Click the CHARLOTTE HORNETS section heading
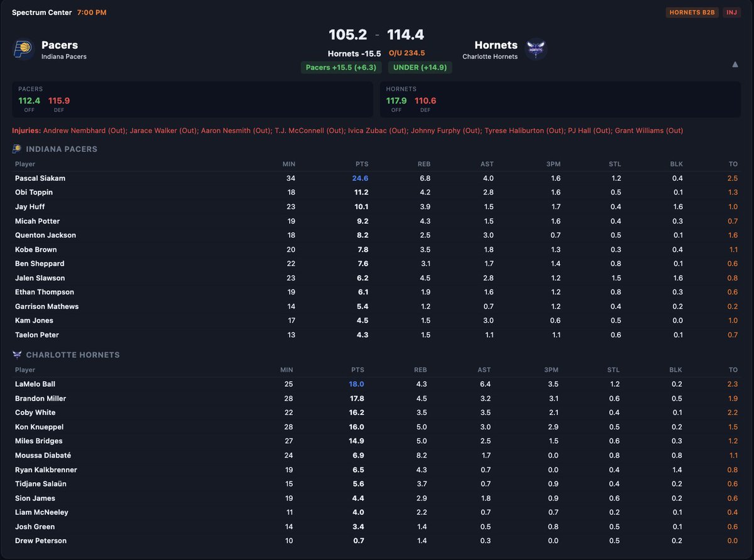Viewport: 754px width, 560px height. (x=73, y=355)
